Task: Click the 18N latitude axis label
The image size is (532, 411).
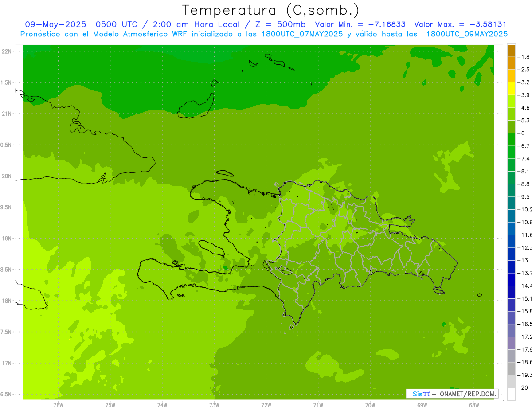Action: (x=7, y=301)
